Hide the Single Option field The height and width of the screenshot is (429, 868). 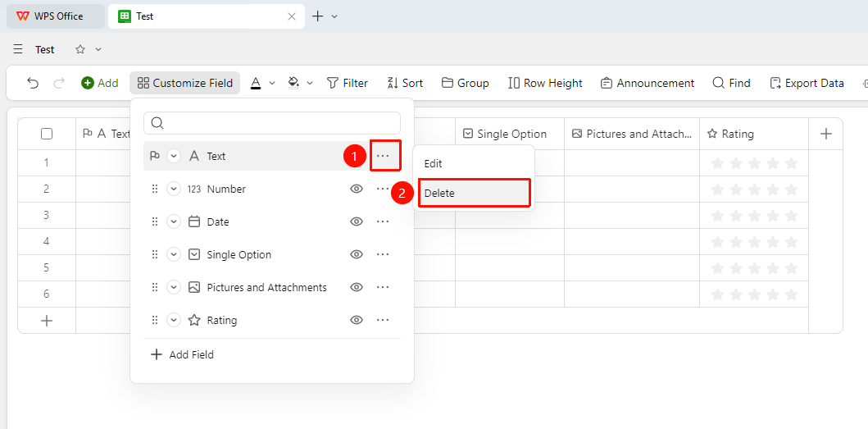pos(357,254)
